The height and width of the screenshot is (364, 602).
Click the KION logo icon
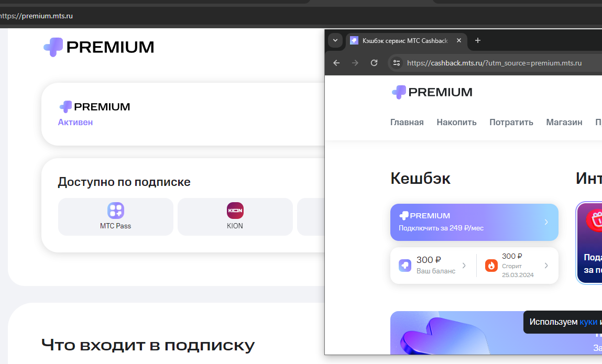[x=235, y=211]
